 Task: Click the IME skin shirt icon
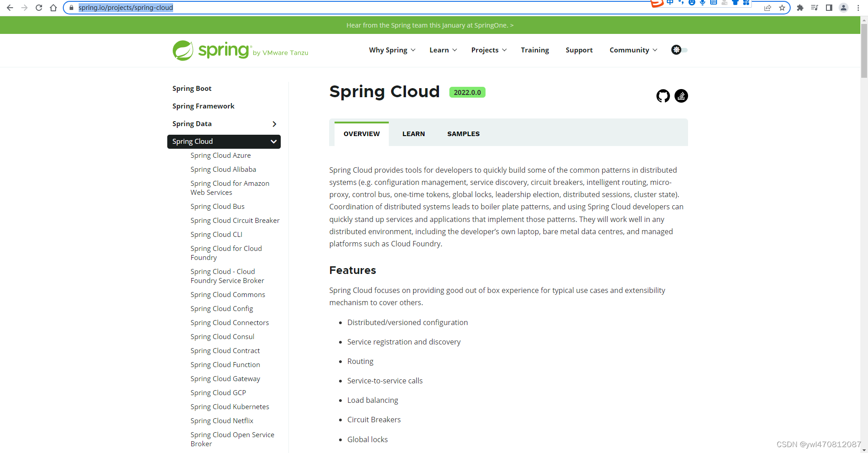point(735,3)
